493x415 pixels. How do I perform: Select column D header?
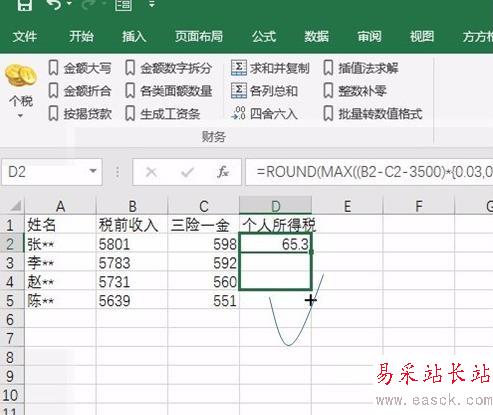click(x=276, y=205)
